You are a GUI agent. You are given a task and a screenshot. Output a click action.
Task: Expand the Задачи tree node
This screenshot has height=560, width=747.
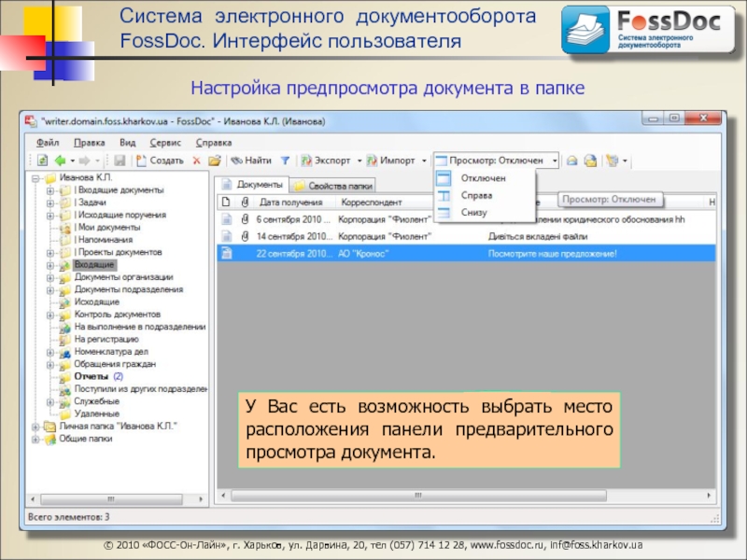(50, 203)
